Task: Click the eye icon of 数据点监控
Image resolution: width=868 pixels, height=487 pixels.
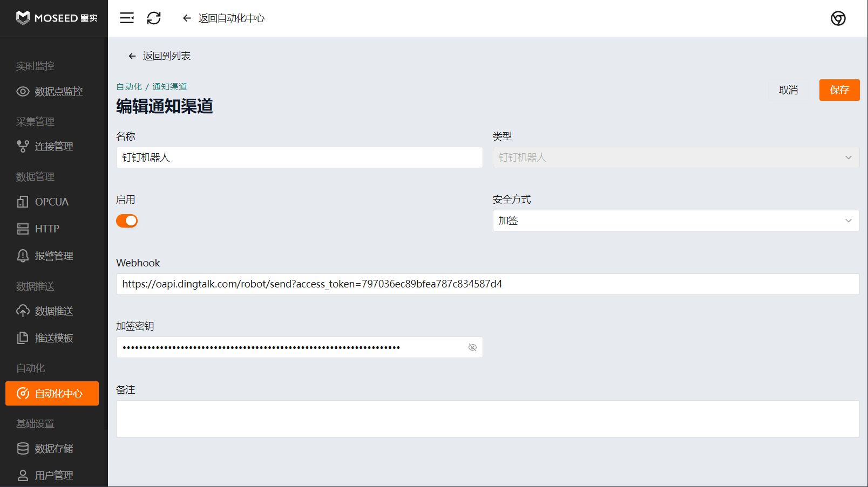Action: coord(23,92)
